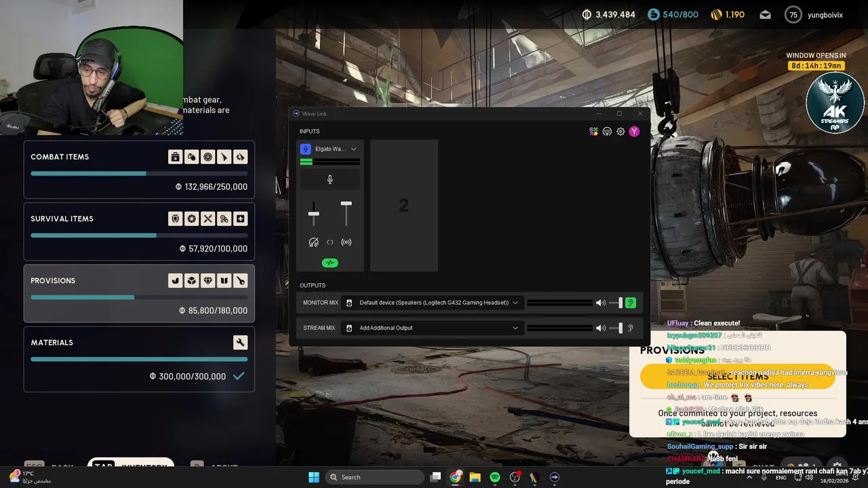
Task: Click the yellow SELECT ITEMS button
Action: [x=737, y=377]
